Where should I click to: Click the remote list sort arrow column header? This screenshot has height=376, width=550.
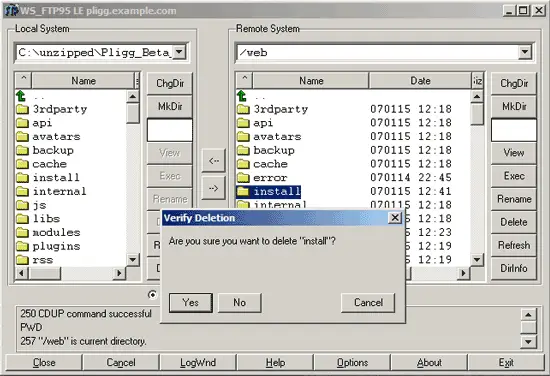244,81
